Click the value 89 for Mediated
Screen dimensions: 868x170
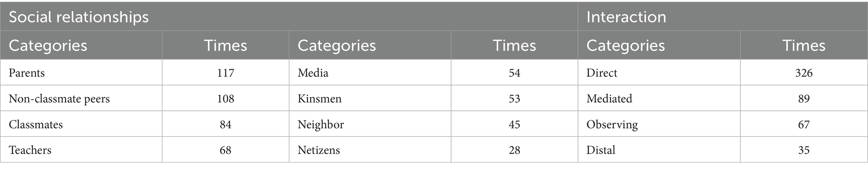803,99
